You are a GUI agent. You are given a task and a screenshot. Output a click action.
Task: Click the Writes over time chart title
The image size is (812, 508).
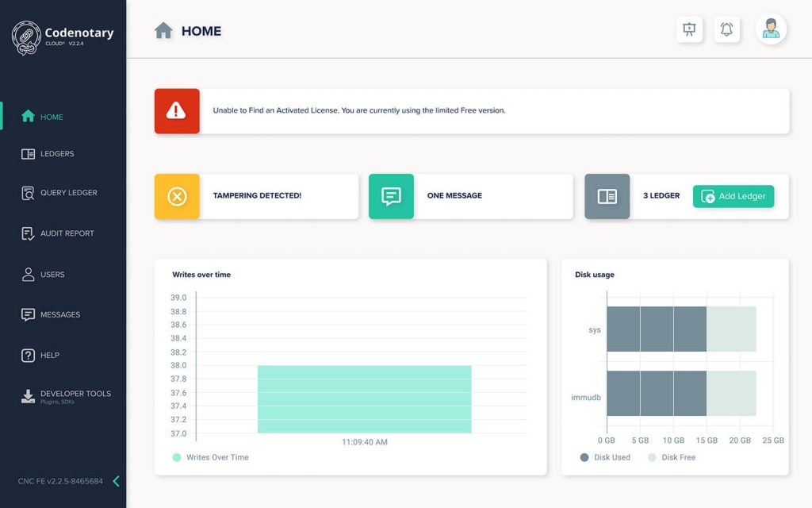pos(201,275)
